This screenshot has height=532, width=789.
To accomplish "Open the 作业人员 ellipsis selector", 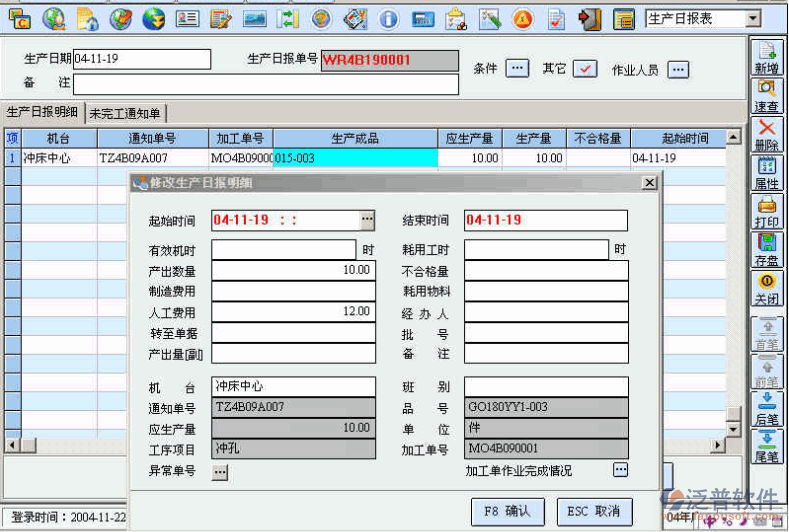I will (x=678, y=68).
